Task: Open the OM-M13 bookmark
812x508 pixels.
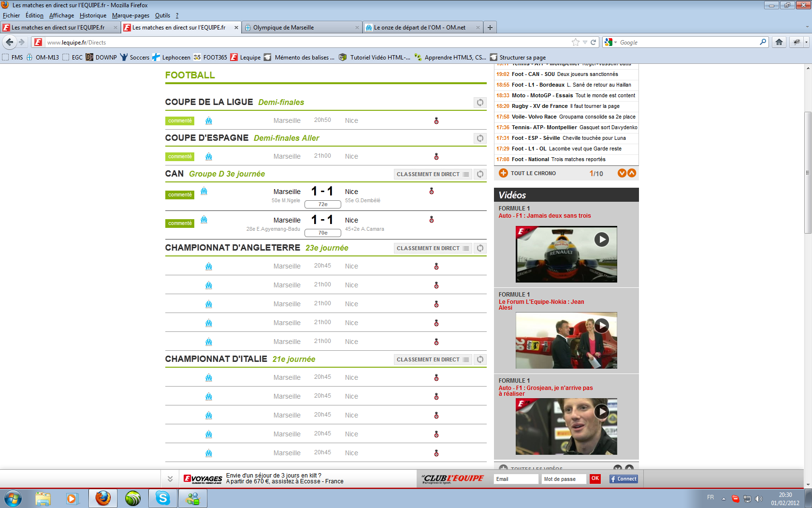Action: point(43,57)
